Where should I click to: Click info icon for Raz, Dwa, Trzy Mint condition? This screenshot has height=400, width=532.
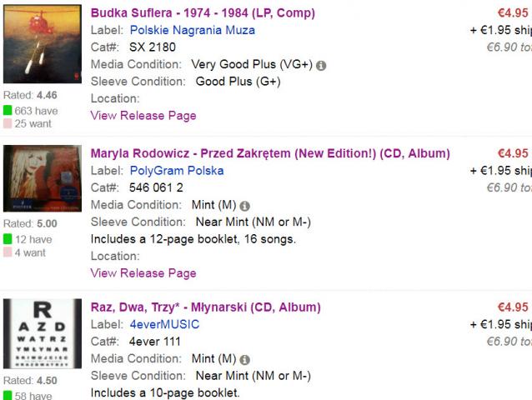point(244,360)
